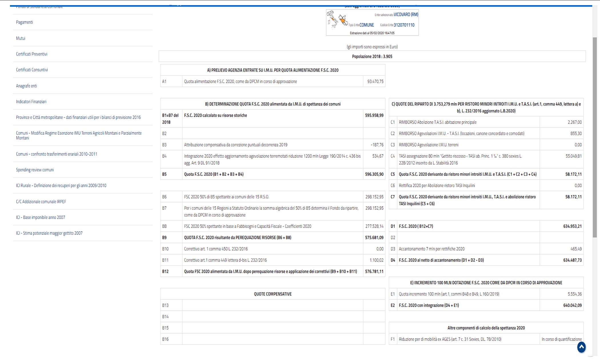Click the D3 value 465,49
600x364 pixels.
pyautogui.click(x=576, y=249)
